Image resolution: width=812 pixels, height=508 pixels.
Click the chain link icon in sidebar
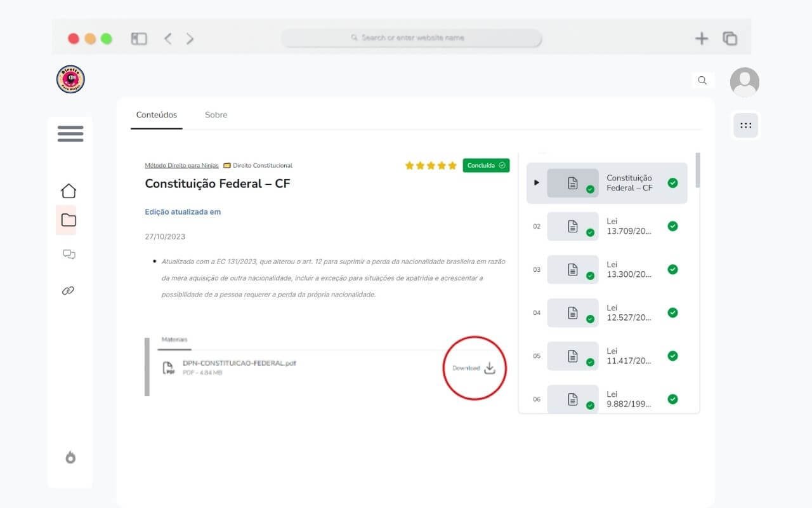[69, 290]
